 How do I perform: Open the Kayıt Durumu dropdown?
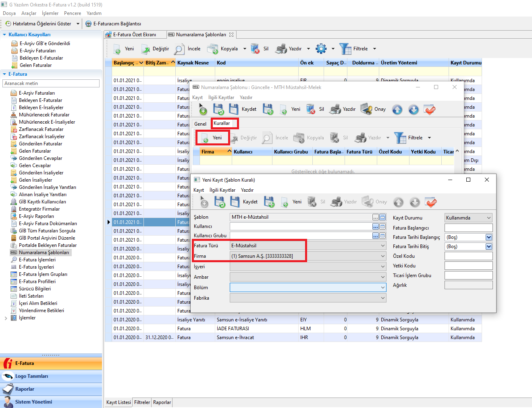pos(489,218)
